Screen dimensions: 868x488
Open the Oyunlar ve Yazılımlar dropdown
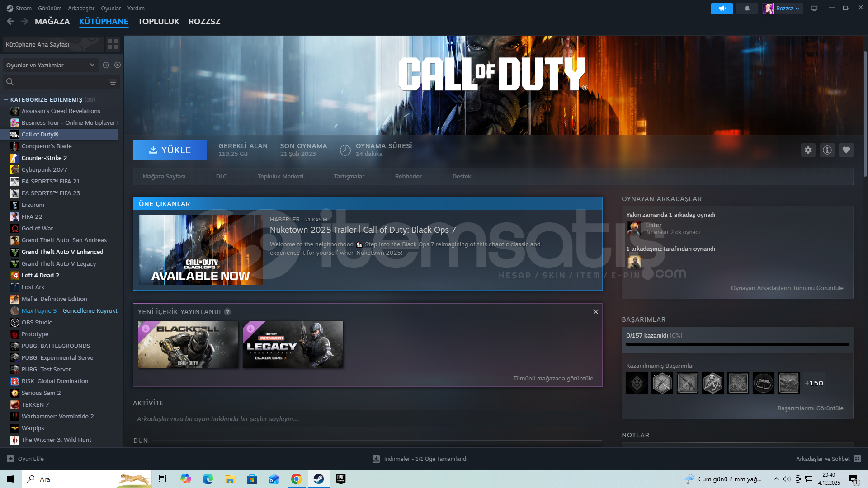tap(50, 65)
